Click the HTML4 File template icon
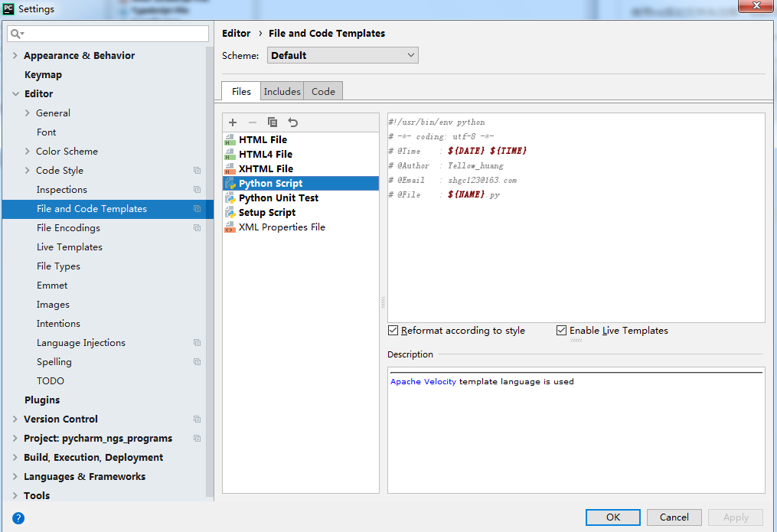This screenshot has width=777, height=532. point(230,155)
